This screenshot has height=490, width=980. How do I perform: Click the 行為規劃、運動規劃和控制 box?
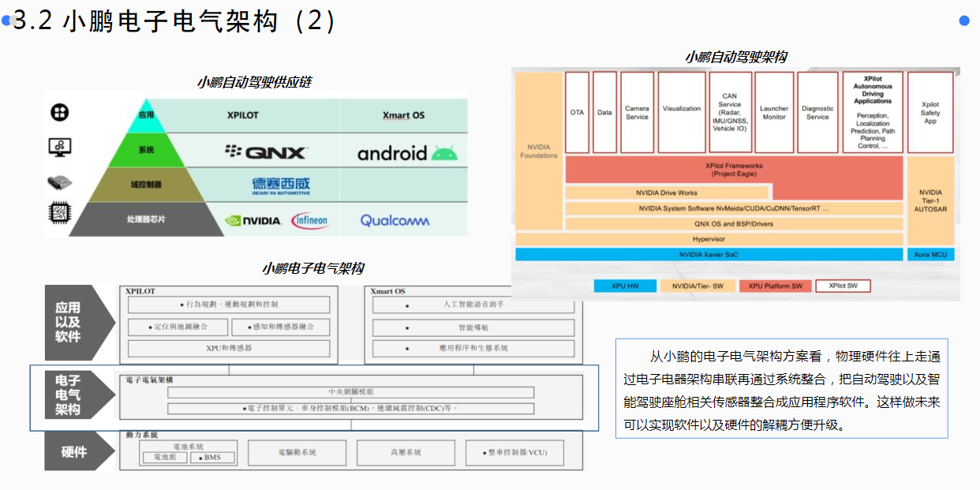point(229,305)
